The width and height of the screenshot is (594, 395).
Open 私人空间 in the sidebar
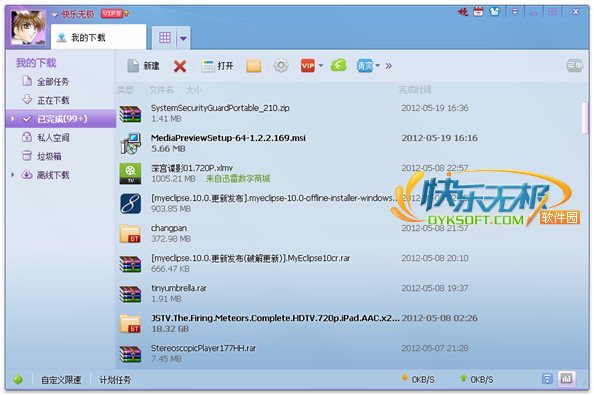pos(53,137)
